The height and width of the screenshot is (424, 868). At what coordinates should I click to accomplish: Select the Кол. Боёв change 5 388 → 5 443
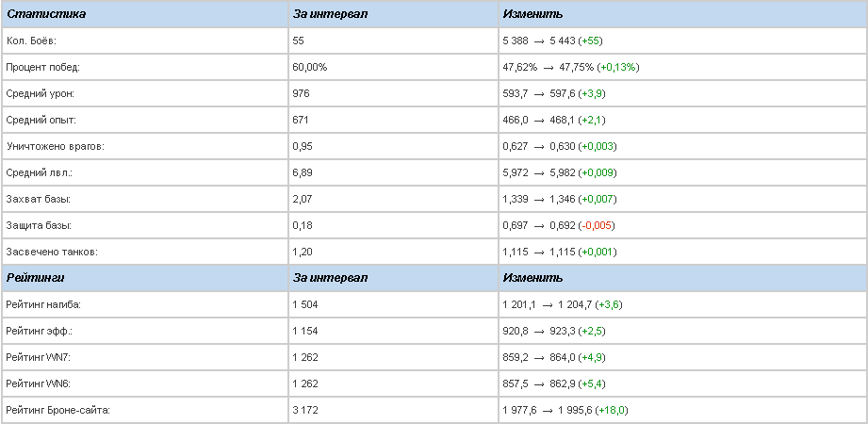pyautogui.click(x=538, y=41)
